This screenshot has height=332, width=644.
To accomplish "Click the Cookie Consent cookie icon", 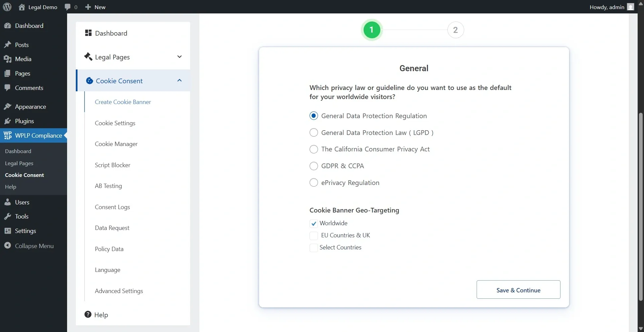I will (89, 81).
